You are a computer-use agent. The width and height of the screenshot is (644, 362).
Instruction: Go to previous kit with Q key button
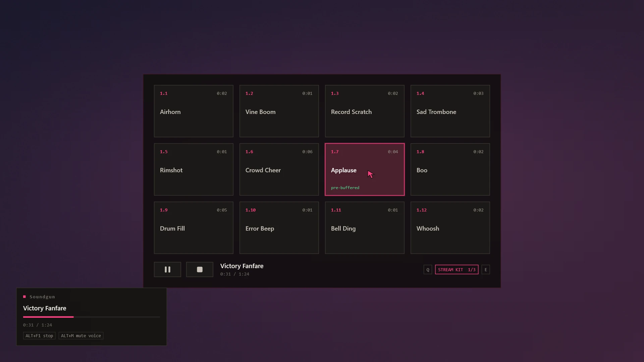click(x=428, y=269)
